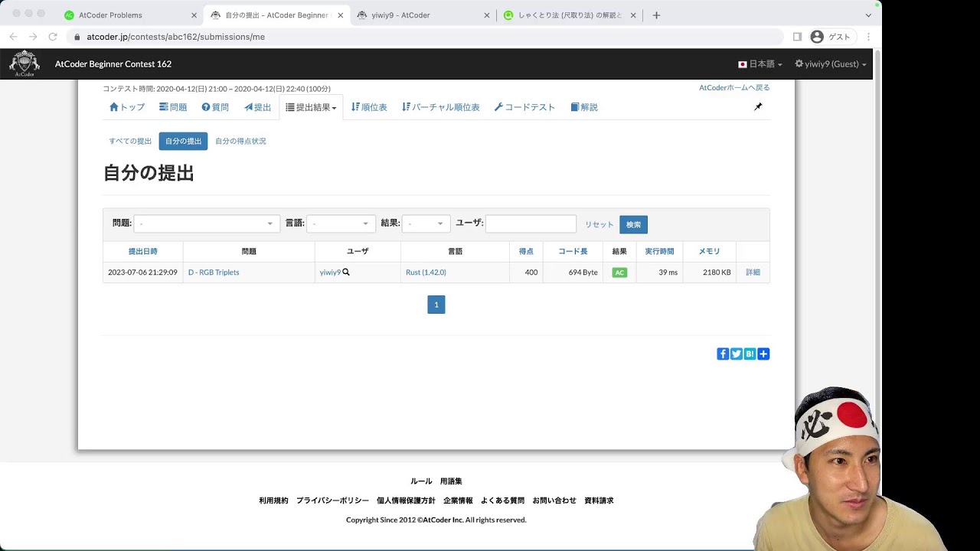This screenshot has width=980, height=551.
Task: Expand the 言語 language filter dropdown
Action: pyautogui.click(x=341, y=223)
